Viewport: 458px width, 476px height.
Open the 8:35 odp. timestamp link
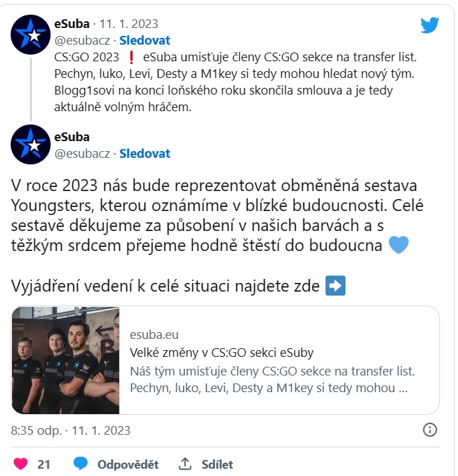pos(36,431)
